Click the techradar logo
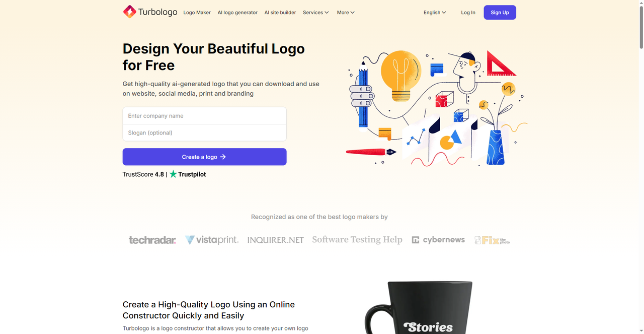 (x=152, y=240)
